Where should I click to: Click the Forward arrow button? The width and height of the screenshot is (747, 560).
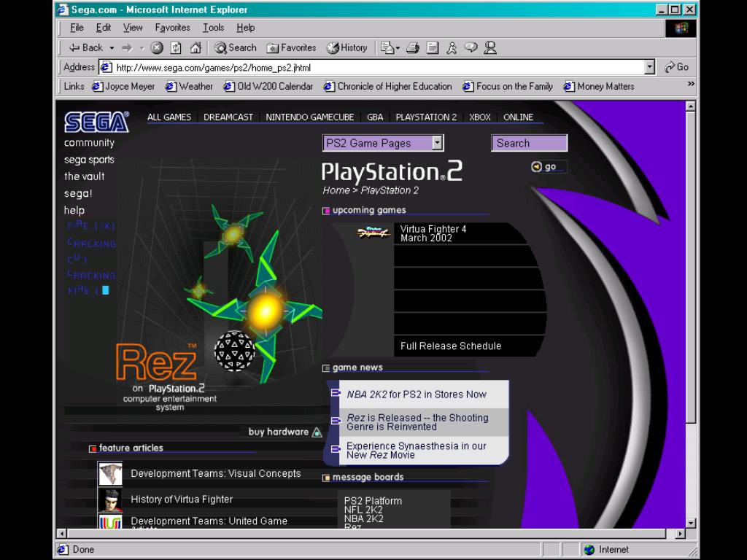(x=127, y=47)
